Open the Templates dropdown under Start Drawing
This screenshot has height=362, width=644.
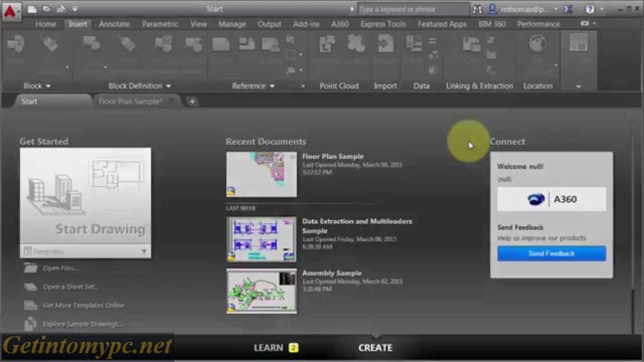[144, 251]
